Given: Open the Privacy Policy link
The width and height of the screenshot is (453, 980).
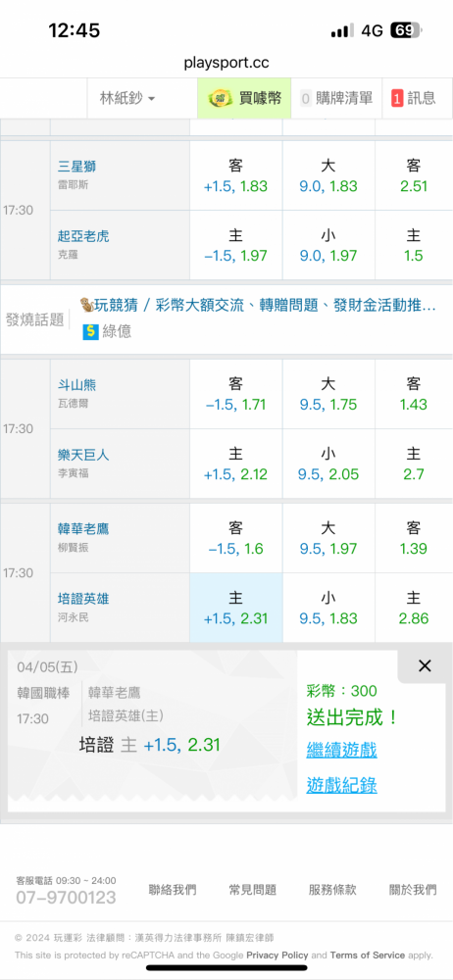Looking at the screenshot, I should 277,955.
